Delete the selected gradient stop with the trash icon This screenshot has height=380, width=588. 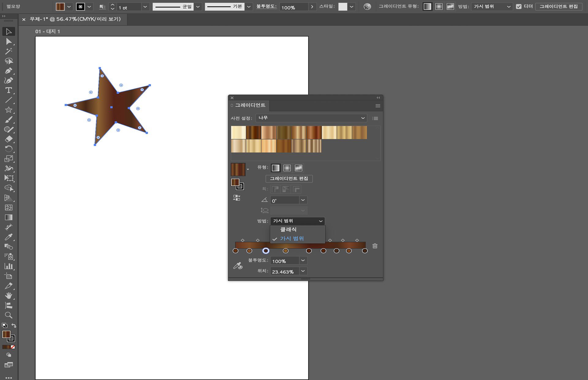(375, 246)
